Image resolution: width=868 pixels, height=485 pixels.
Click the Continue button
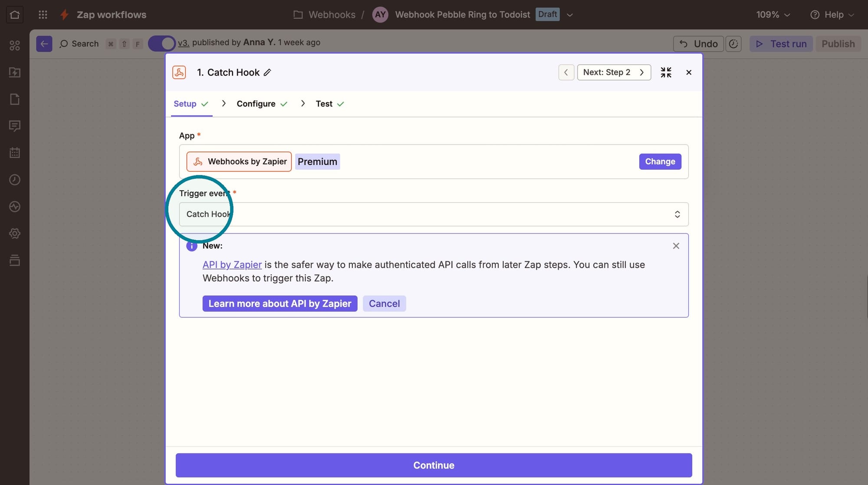tap(434, 465)
